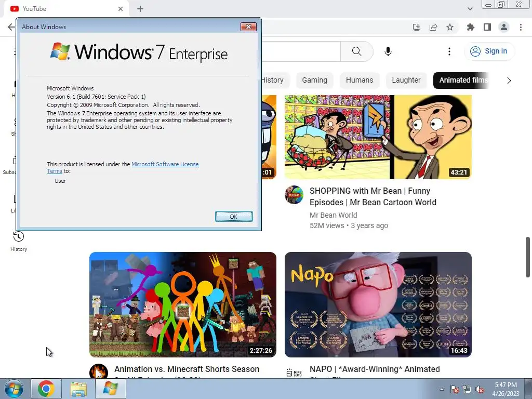
Task: Start voice search with microphone icon
Action: coord(388,51)
